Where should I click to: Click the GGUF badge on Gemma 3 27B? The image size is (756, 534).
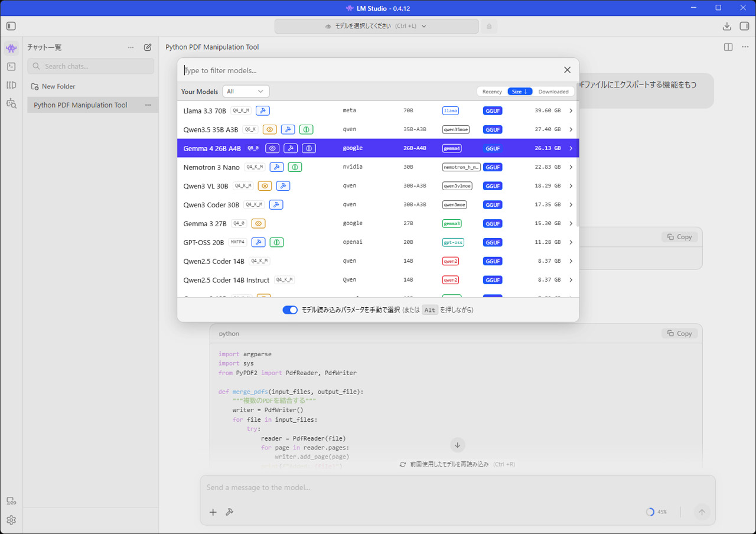pyautogui.click(x=493, y=224)
